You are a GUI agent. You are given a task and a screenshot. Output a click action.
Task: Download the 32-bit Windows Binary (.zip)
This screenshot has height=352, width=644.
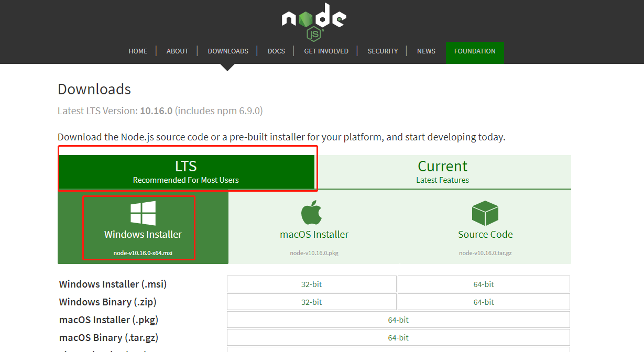click(312, 302)
